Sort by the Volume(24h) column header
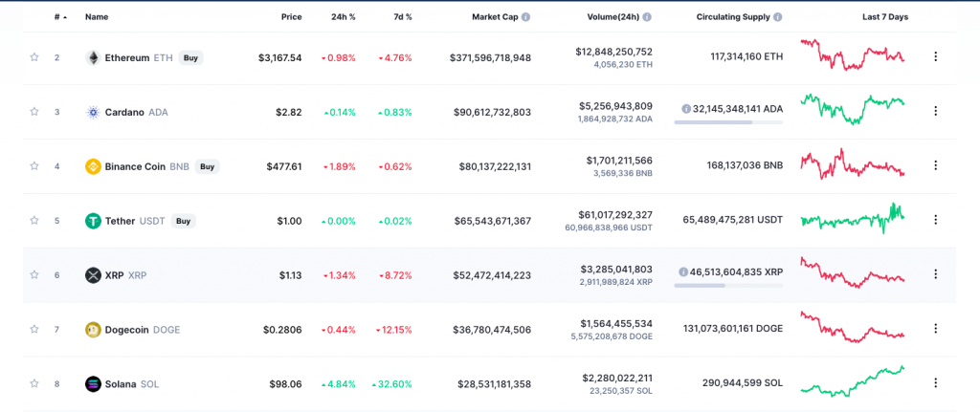This screenshot has width=980, height=412. coord(613,17)
